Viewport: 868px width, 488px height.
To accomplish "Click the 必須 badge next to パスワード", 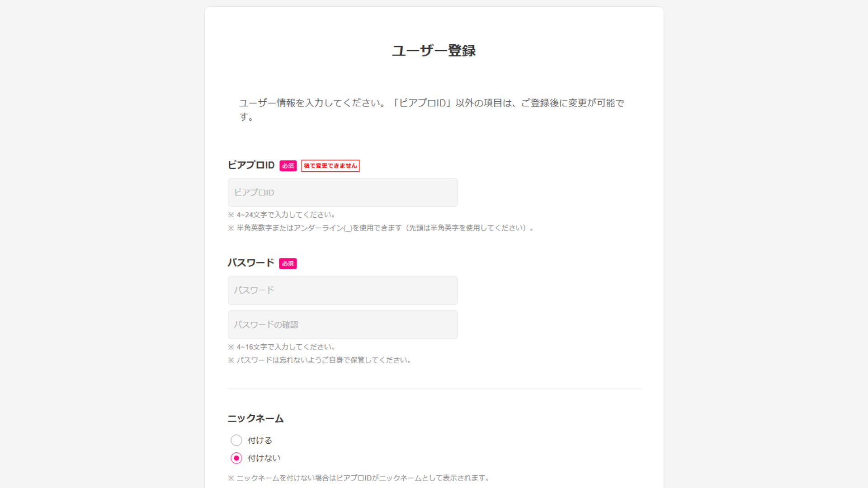I will point(288,263).
